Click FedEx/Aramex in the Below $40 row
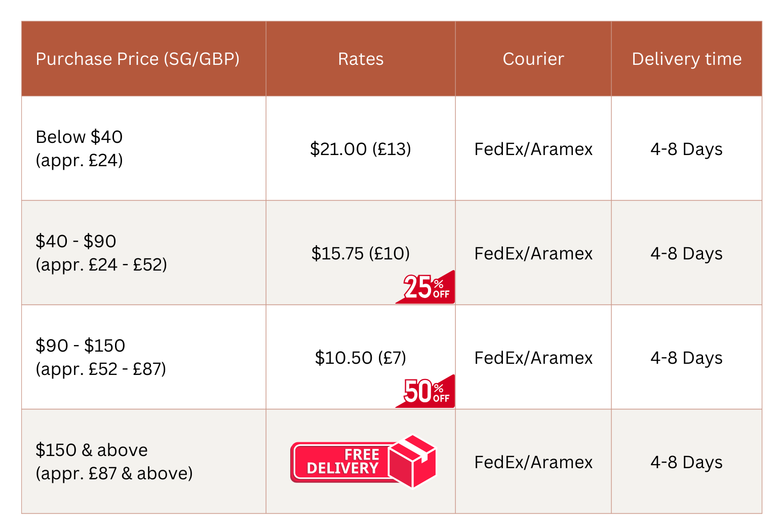 point(533,149)
